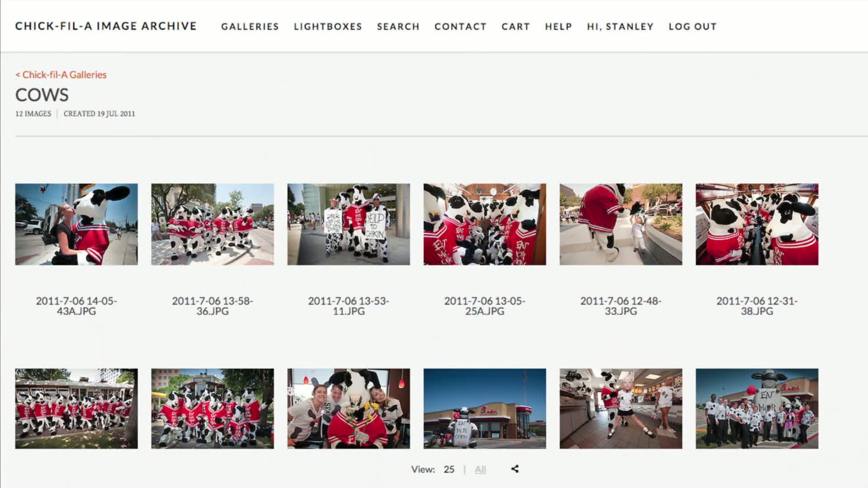Go back to Chick-fil-A Galleries
Image resolution: width=868 pixels, height=488 pixels.
point(61,75)
